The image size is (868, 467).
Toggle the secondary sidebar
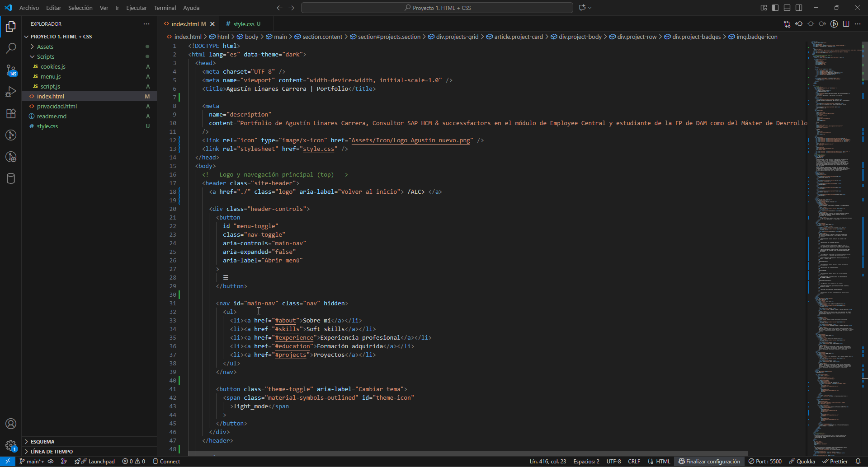(799, 8)
